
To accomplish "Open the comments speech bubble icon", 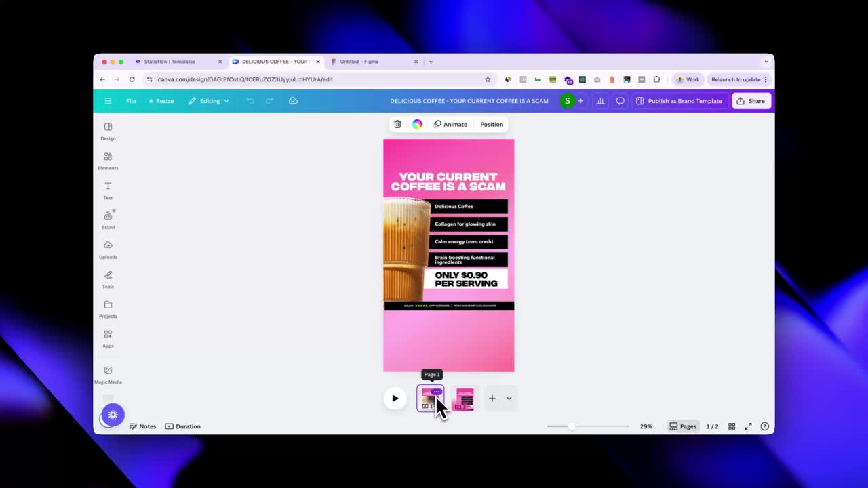I will pyautogui.click(x=620, y=101).
